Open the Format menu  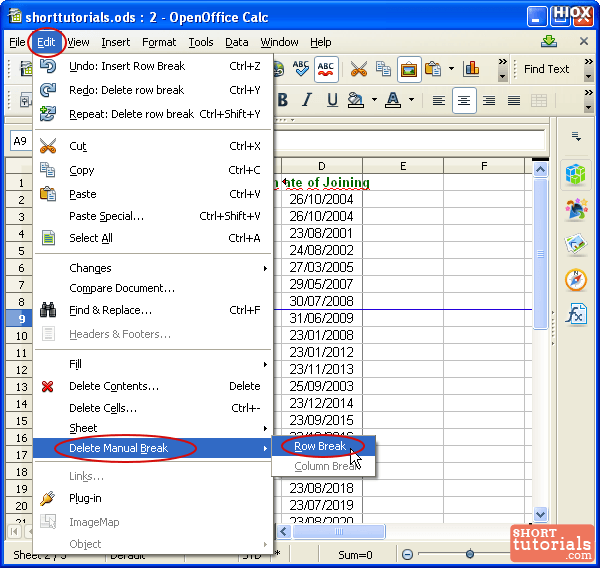click(x=159, y=42)
